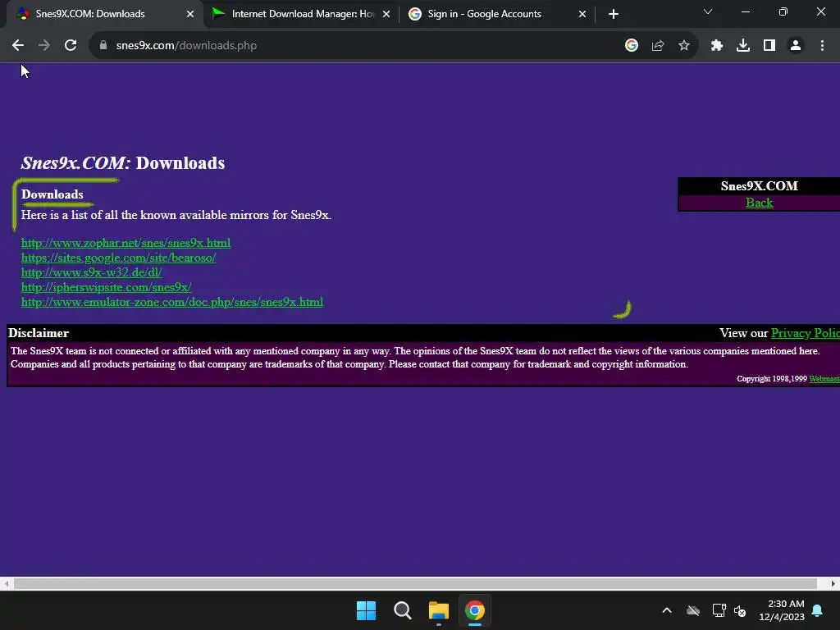This screenshot has width=840, height=630.
Task: Click the scrollbar left arrow
Action: (x=6, y=583)
